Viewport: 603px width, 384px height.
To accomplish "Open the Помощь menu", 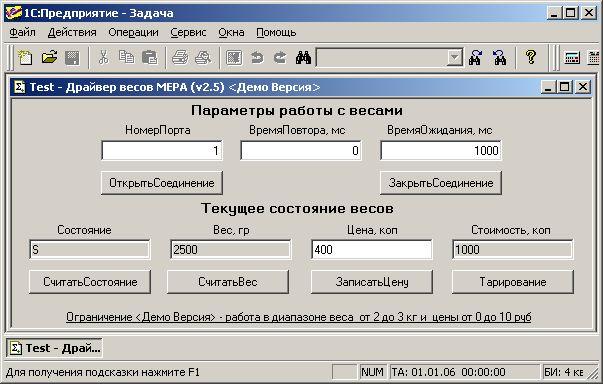I will pos(276,32).
